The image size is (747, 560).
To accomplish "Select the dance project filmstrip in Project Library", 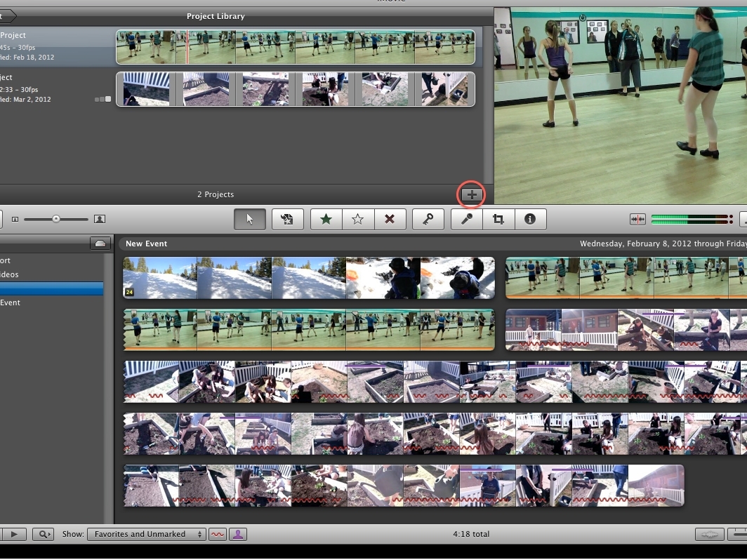I will point(296,46).
